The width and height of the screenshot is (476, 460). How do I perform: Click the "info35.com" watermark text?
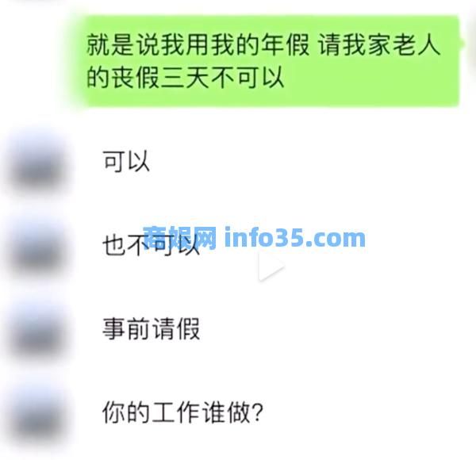[295, 238]
